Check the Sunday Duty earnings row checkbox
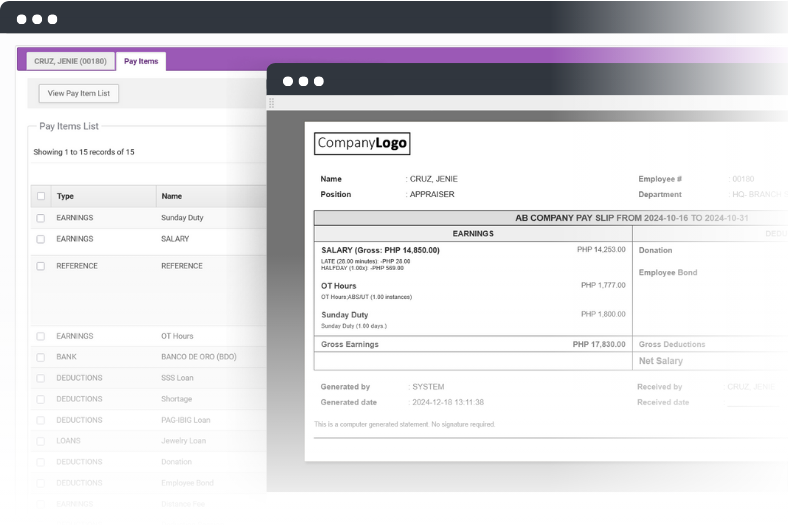The image size is (788, 525). point(41,218)
